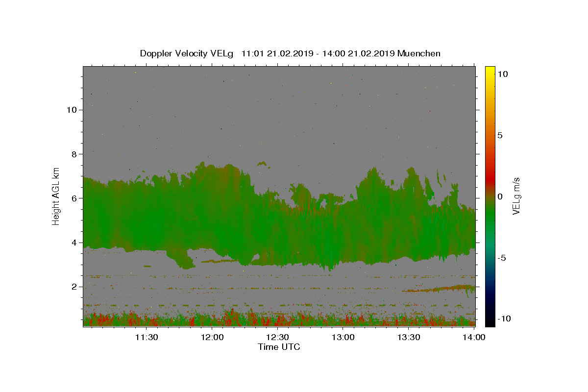
Task: Click the '13:00' time axis label
Action: pos(343,337)
